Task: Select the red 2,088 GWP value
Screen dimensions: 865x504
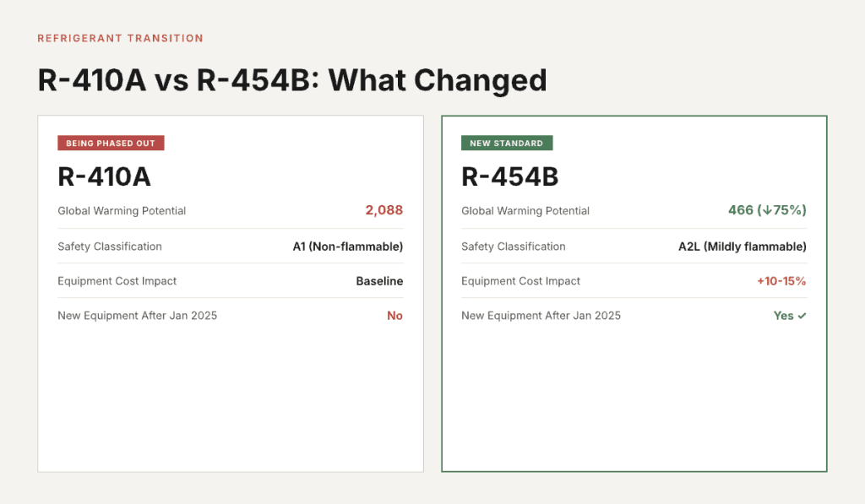Action: click(387, 210)
